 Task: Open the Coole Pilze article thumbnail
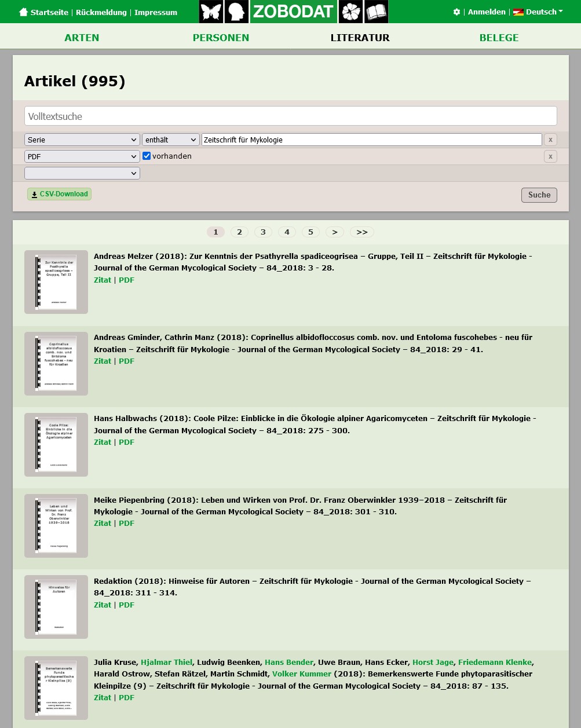coord(56,444)
